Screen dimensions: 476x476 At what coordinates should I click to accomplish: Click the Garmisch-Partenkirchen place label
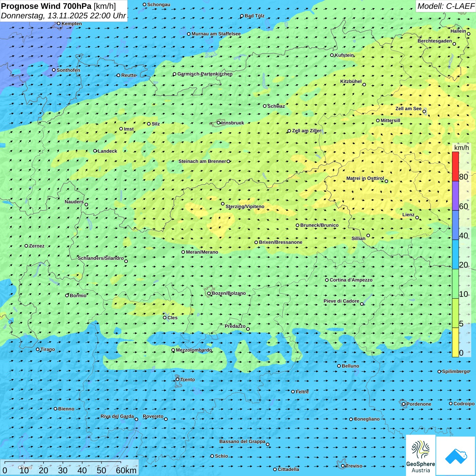(x=205, y=74)
